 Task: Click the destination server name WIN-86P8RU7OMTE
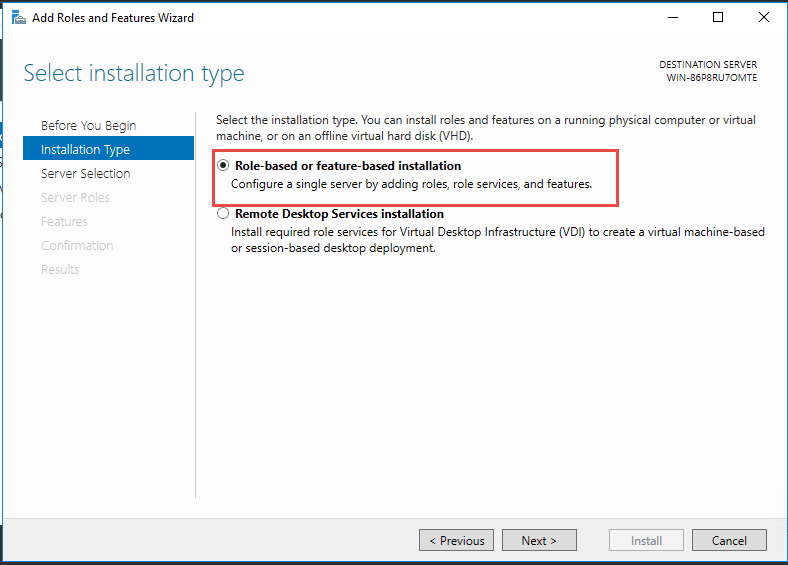click(711, 77)
